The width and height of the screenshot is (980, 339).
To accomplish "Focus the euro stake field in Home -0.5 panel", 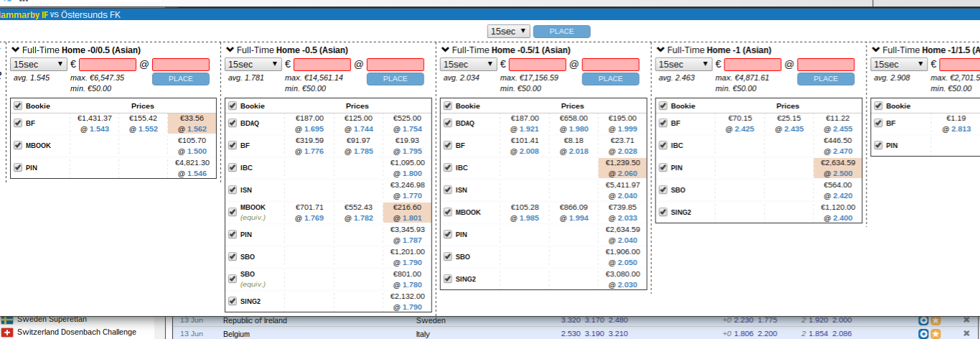I will (322, 65).
